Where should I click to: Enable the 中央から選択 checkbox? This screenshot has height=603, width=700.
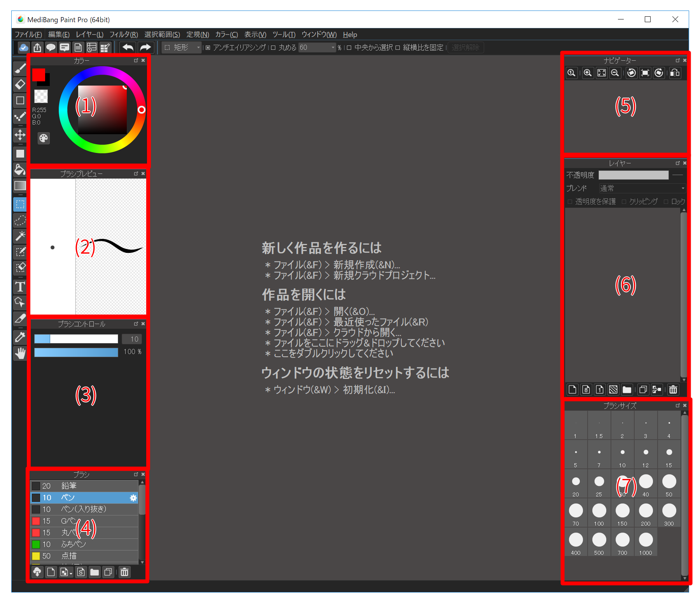(x=349, y=47)
